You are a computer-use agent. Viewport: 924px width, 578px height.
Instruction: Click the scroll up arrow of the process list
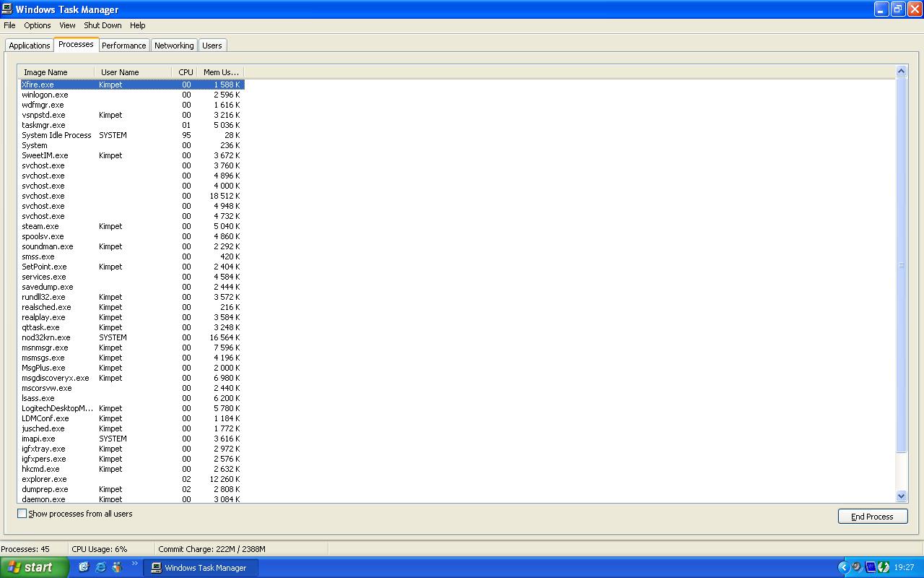901,71
